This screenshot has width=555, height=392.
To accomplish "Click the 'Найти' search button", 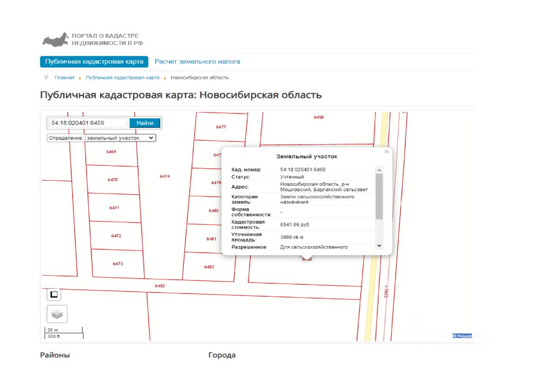I will pos(145,123).
